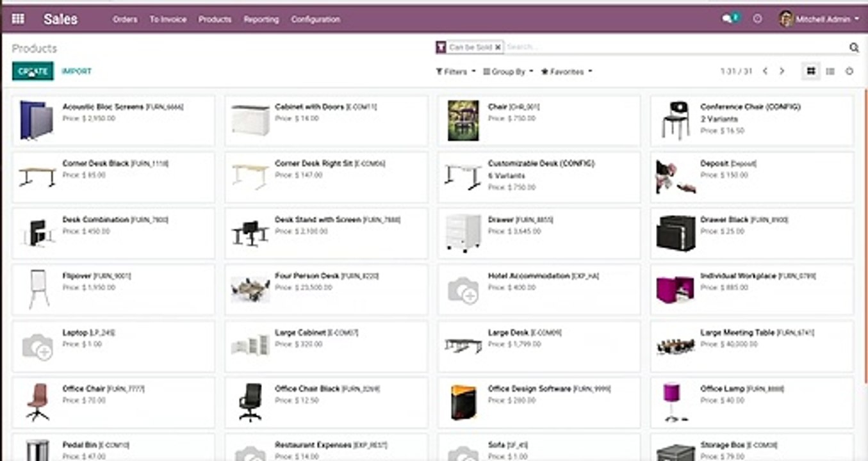868x461 pixels.
Task: Open Drawer Black product image
Action: 676,233
